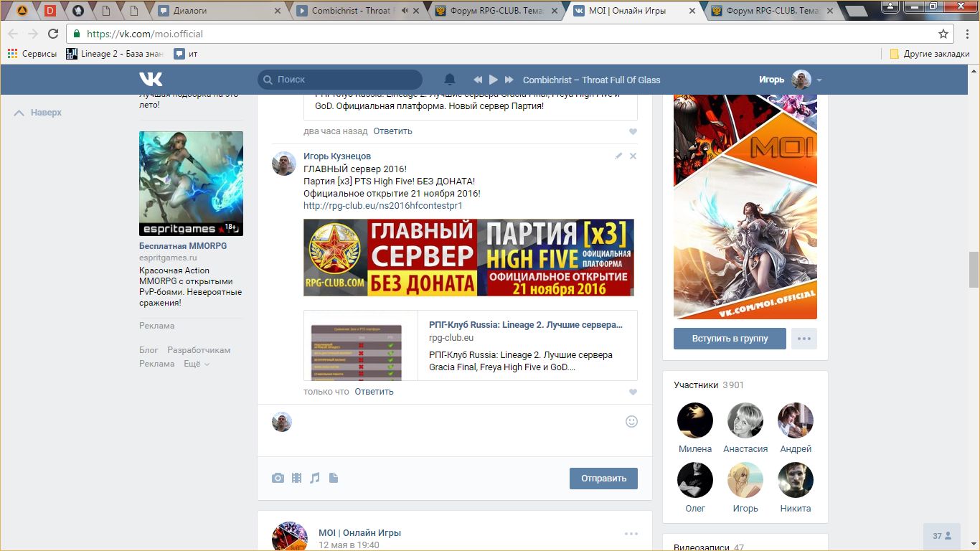This screenshot has width=980, height=551.
Task: Open Другие закладки folder
Action: point(929,54)
